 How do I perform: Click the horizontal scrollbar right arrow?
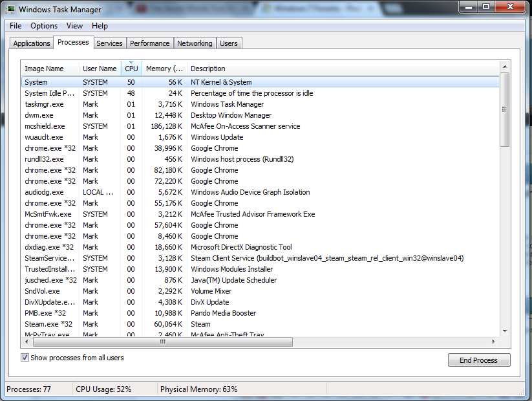pos(494,342)
